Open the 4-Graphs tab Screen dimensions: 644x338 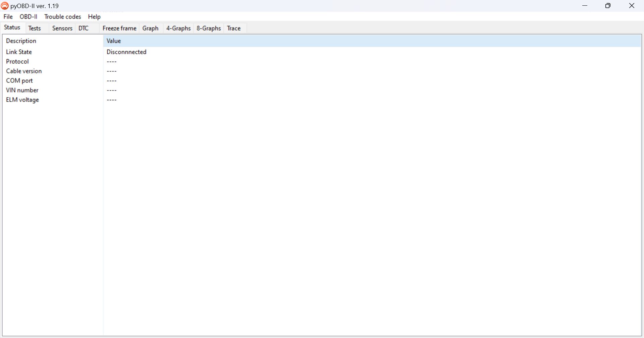click(178, 28)
